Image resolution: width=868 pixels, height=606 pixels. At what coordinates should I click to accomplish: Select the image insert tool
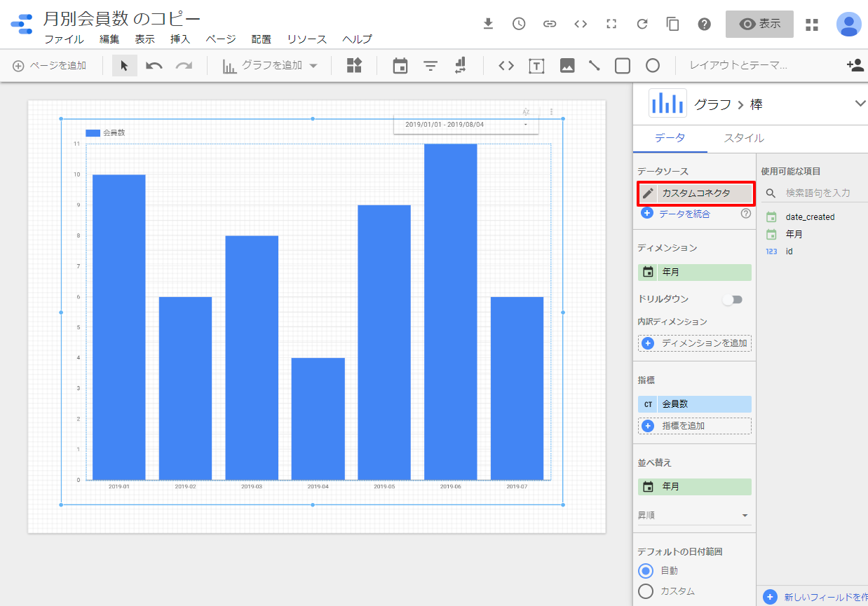tap(567, 66)
